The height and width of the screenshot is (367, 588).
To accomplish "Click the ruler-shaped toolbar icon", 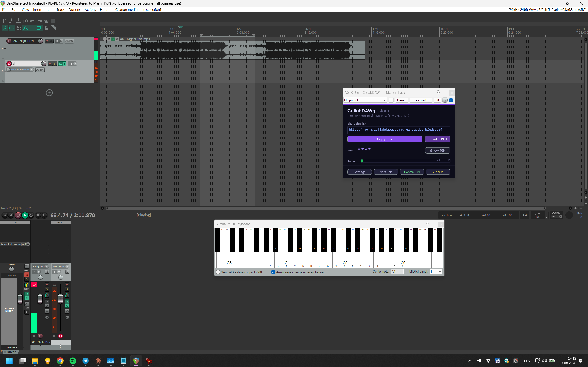I will tap(53, 28).
